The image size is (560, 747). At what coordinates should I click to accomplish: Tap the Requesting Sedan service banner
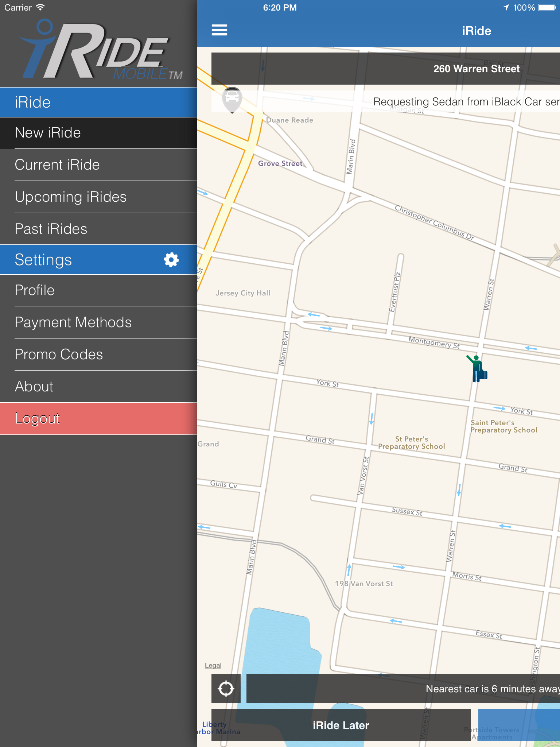pos(386,101)
